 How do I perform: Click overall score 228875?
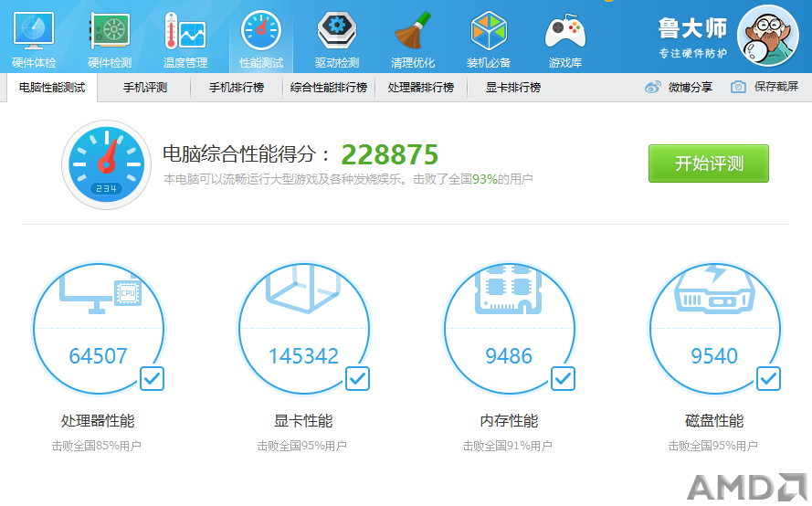(x=390, y=155)
